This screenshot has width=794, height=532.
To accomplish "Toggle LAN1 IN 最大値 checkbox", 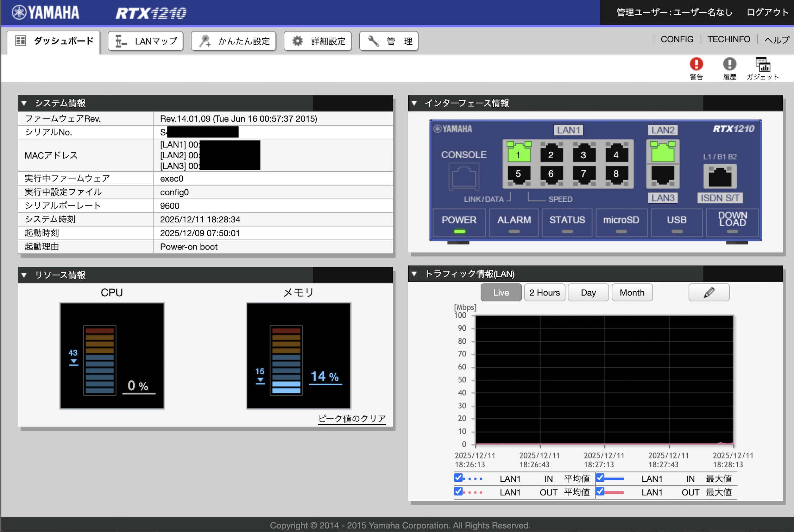I will (600, 478).
